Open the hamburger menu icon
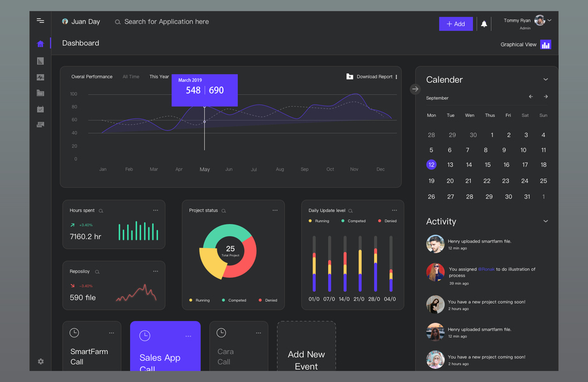 [x=40, y=21]
